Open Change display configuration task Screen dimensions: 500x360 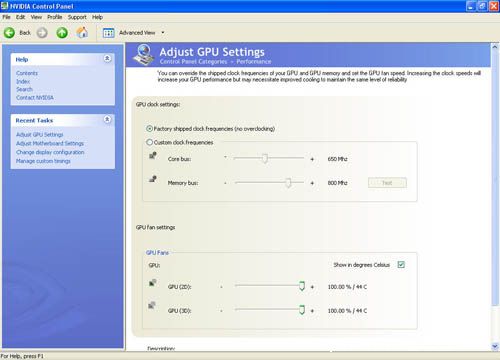click(50, 152)
